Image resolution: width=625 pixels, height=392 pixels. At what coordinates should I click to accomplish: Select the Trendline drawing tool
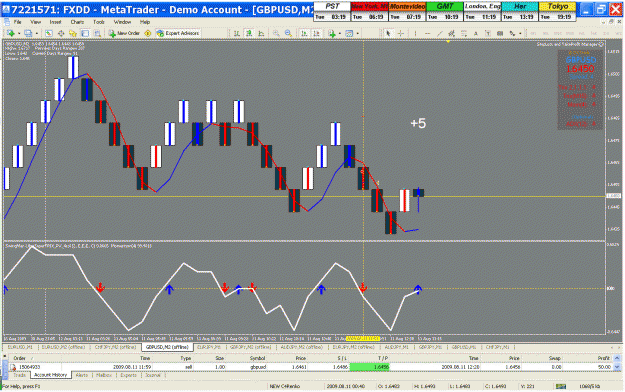(440, 33)
